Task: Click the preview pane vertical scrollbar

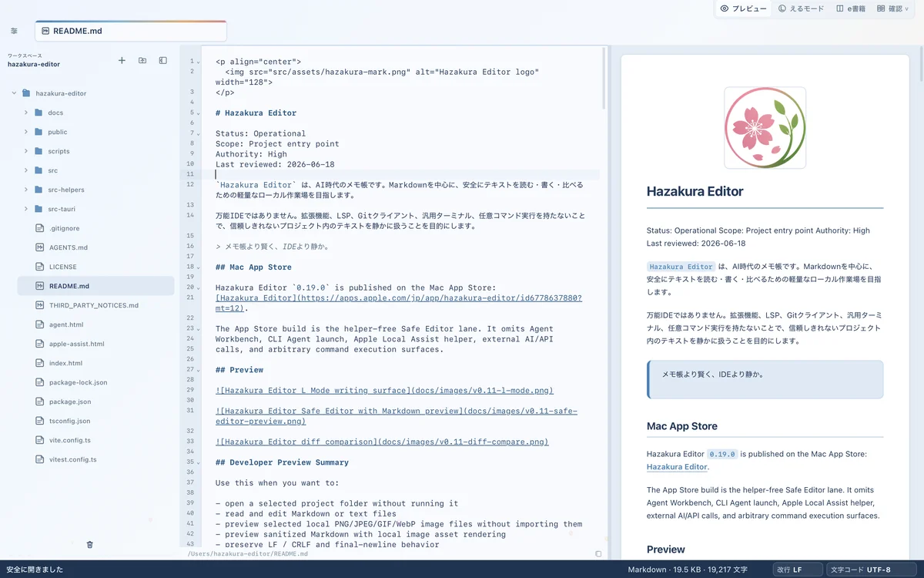Action: [920, 66]
